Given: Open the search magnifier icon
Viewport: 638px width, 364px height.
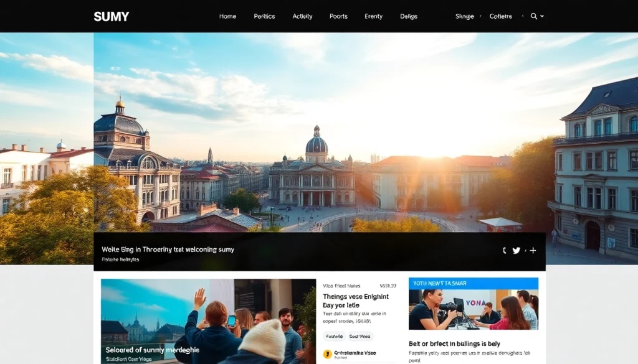Looking at the screenshot, I should point(534,16).
